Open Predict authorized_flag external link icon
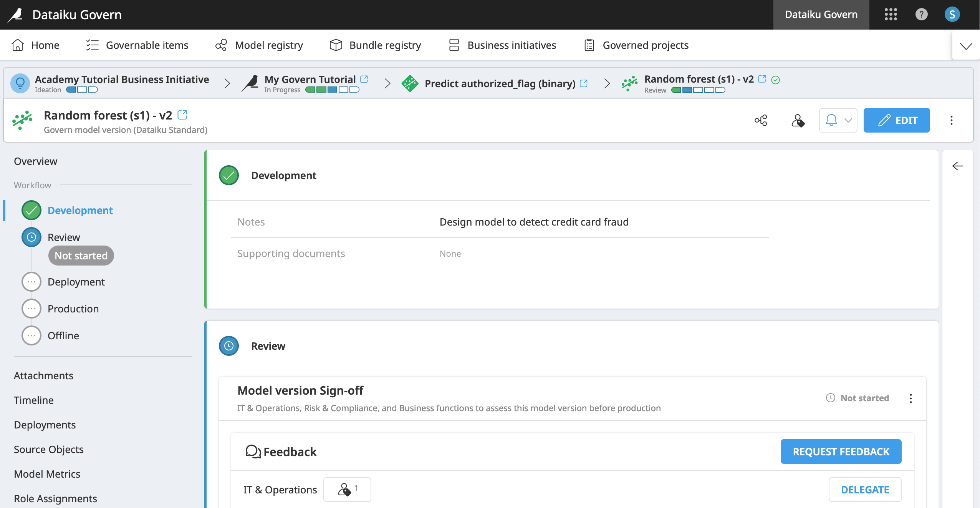 584,83
